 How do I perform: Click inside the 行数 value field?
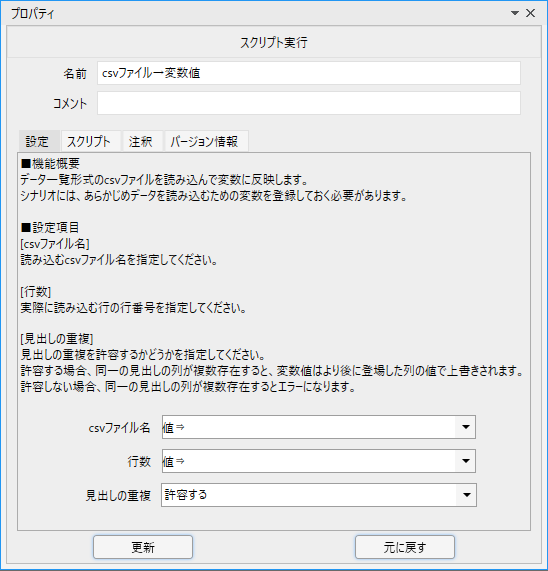[309, 461]
